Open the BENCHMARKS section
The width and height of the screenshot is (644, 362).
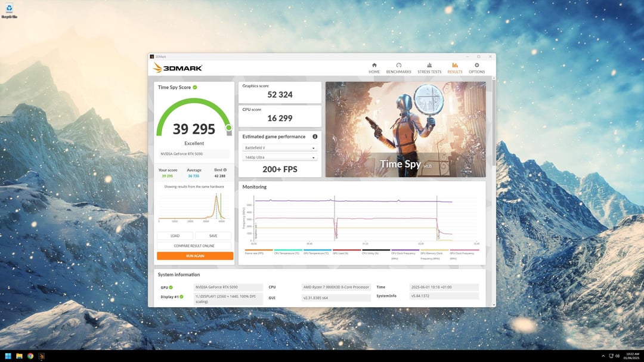tap(398, 68)
